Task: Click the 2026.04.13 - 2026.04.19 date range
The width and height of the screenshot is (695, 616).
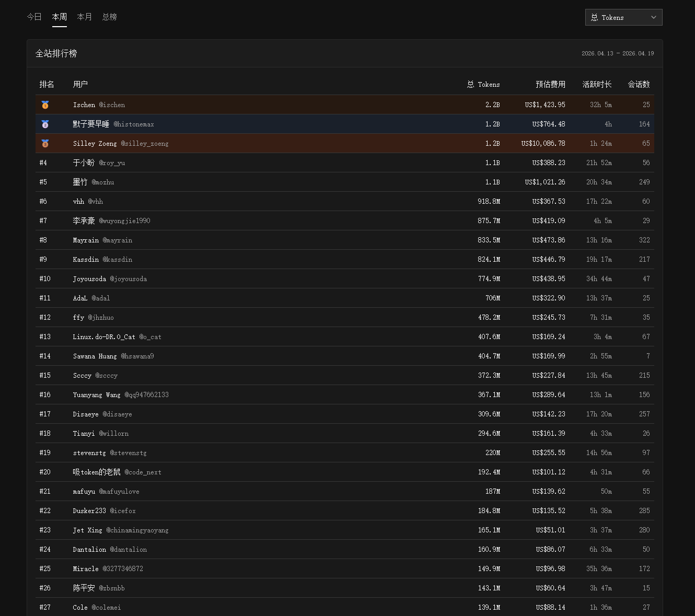Action: [x=618, y=53]
